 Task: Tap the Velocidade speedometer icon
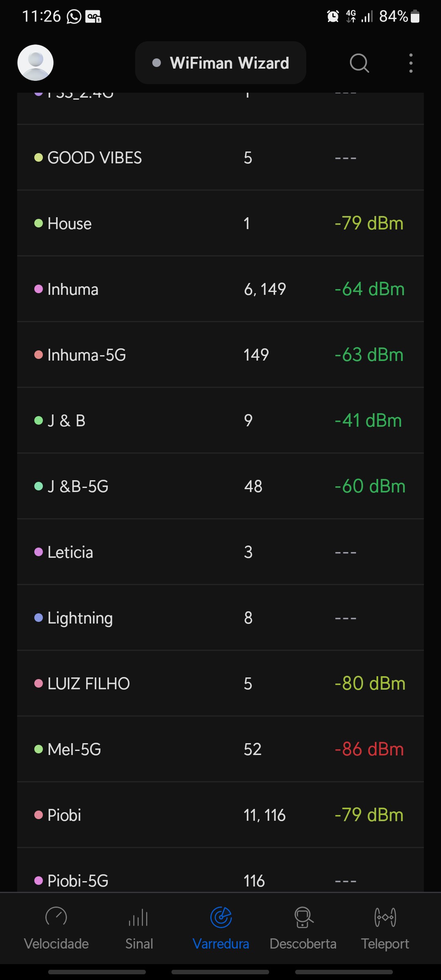(56, 917)
